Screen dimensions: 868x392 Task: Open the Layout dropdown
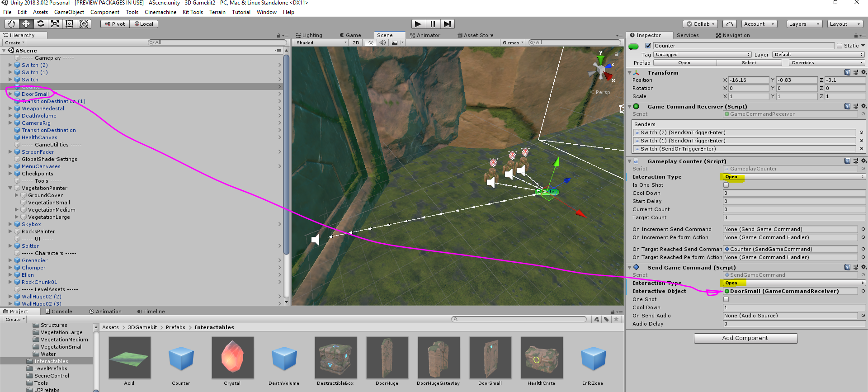click(845, 24)
